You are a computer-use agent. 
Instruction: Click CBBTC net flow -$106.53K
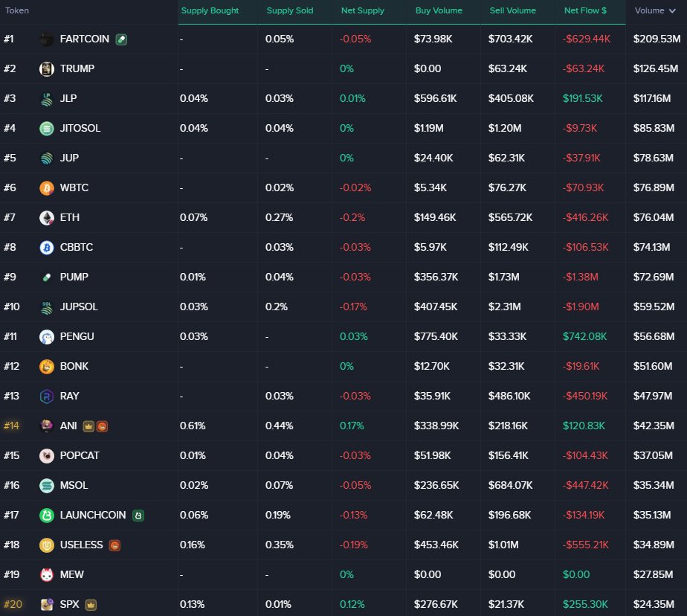585,248
